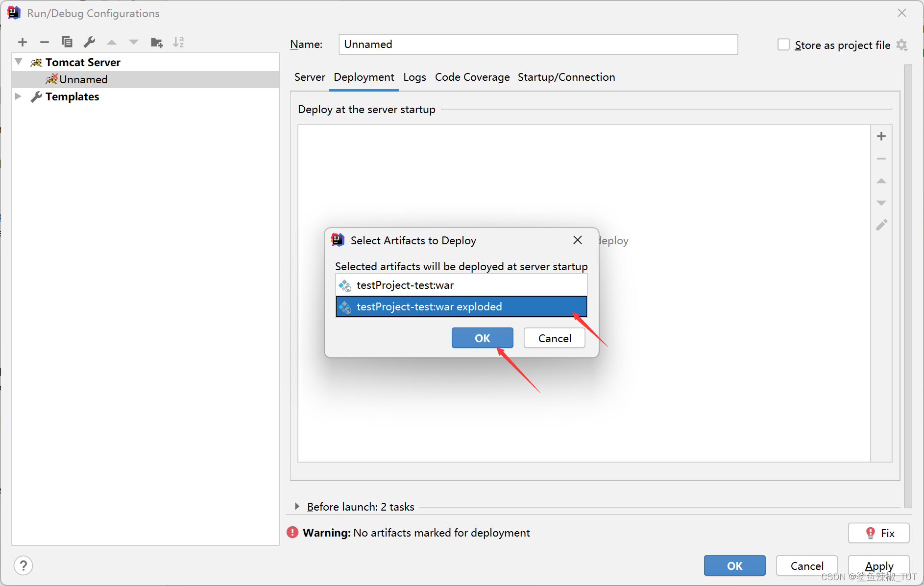Toggle Store as project file checkbox

coord(784,45)
